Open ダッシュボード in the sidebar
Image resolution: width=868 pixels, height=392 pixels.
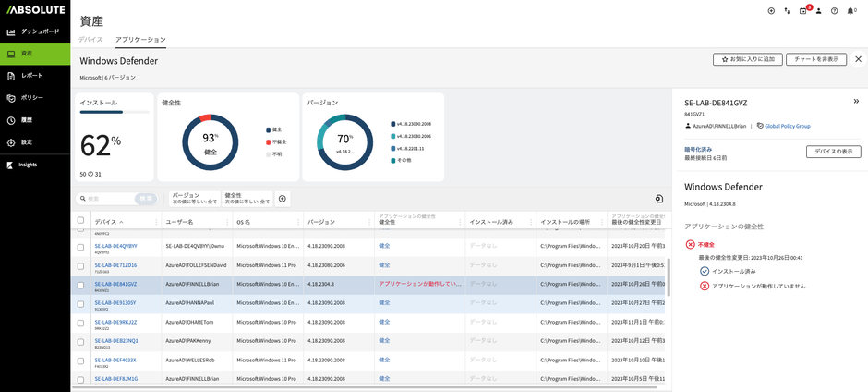coord(40,31)
